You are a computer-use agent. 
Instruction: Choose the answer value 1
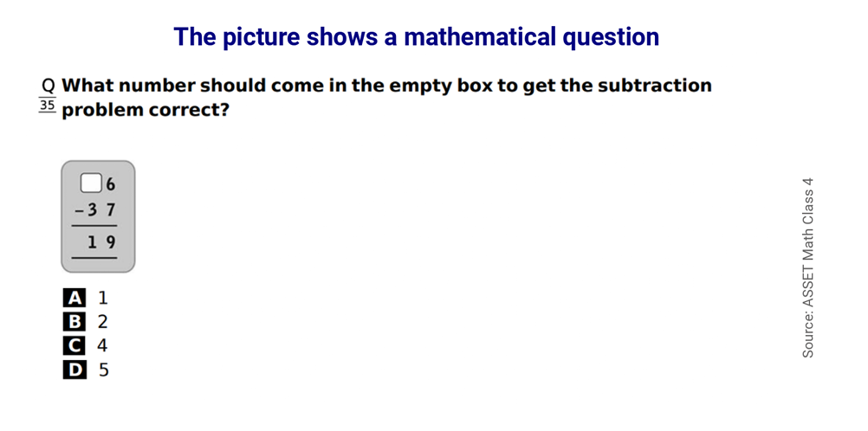pos(103,298)
